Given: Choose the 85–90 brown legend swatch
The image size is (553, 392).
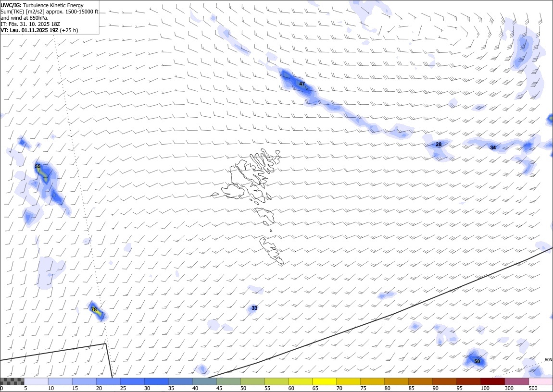Looking at the screenshot, I should (421, 381).
